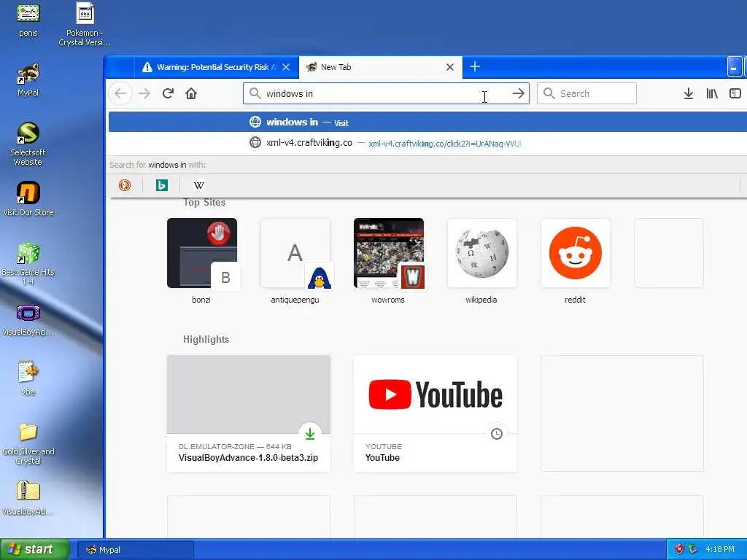Select the VisualBoyAdvance zip archive desktop icon
This screenshot has height=560, width=747.
(28, 498)
